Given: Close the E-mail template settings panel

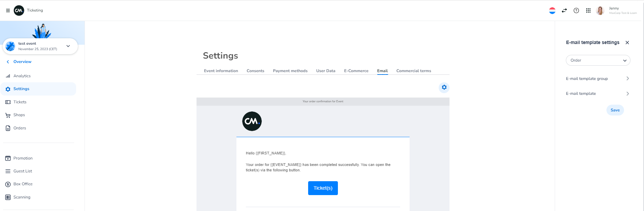Looking at the screenshot, I should point(627,43).
